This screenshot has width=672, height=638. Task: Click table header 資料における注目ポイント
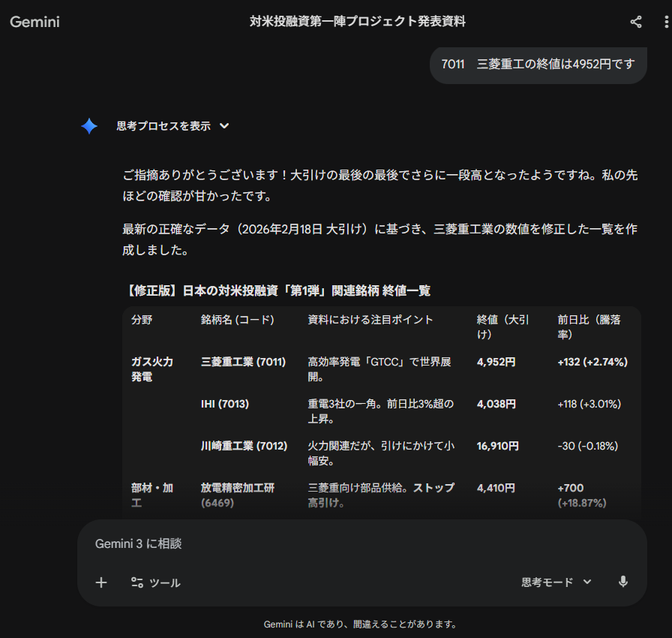click(370, 320)
